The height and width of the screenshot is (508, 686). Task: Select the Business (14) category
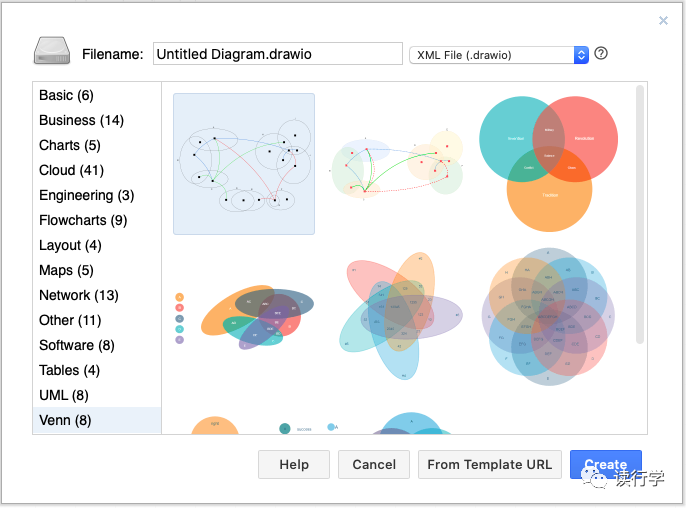[x=97, y=120]
